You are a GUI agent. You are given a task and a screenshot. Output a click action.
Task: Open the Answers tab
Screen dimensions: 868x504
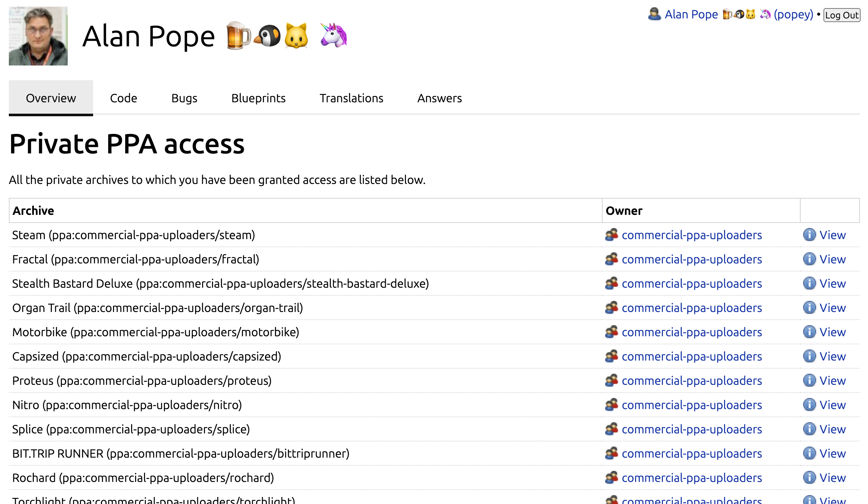[x=440, y=98]
